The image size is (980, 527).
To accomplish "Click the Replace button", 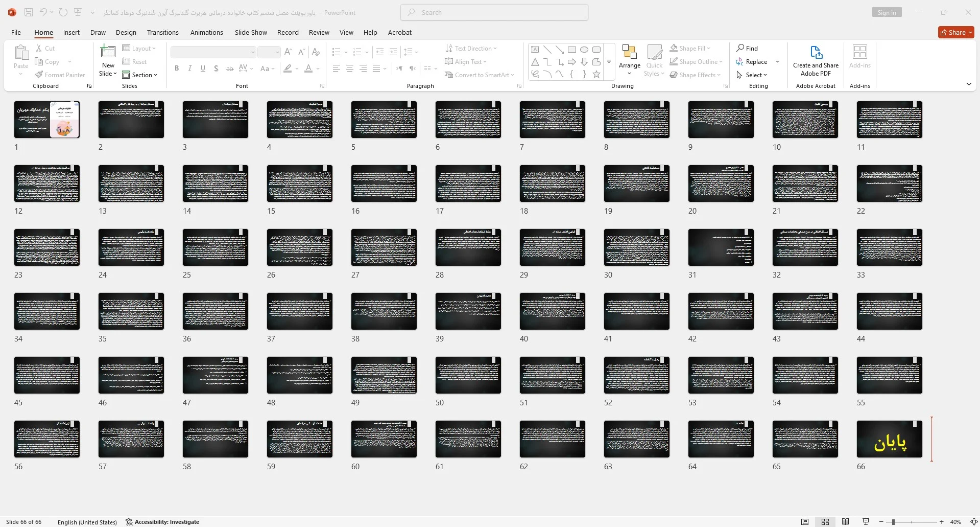I will point(752,61).
